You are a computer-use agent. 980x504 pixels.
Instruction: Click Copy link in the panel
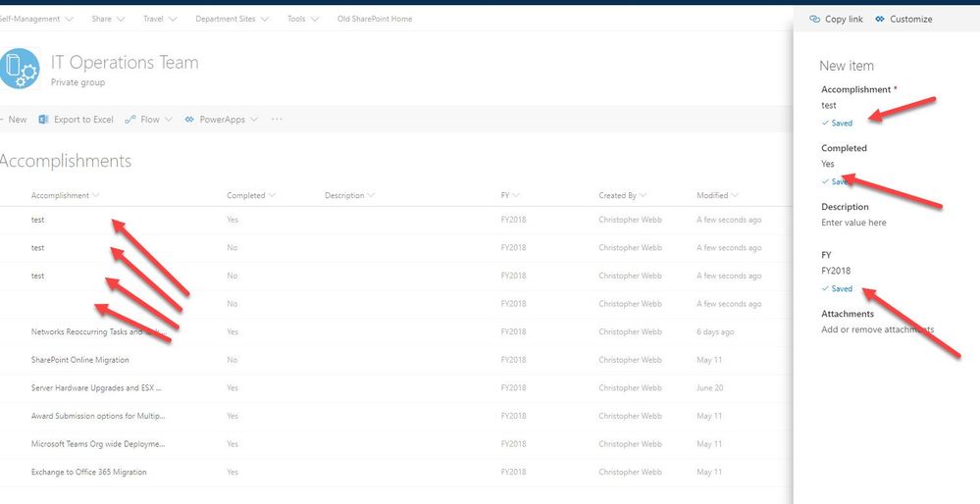(844, 20)
